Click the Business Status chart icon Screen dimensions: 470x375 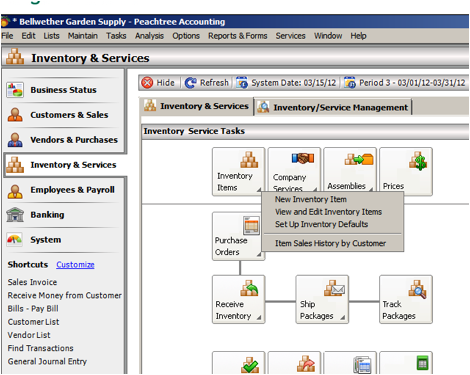point(15,90)
